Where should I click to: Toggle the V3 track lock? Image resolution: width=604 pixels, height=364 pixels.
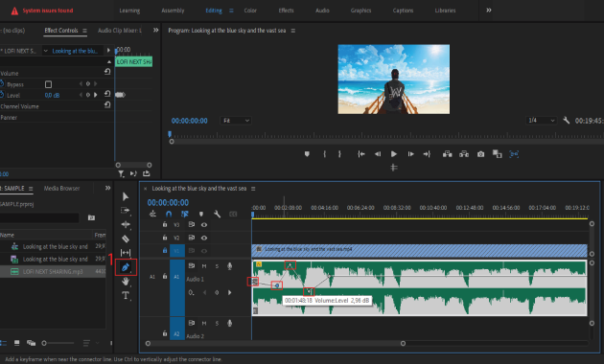pyautogui.click(x=165, y=224)
